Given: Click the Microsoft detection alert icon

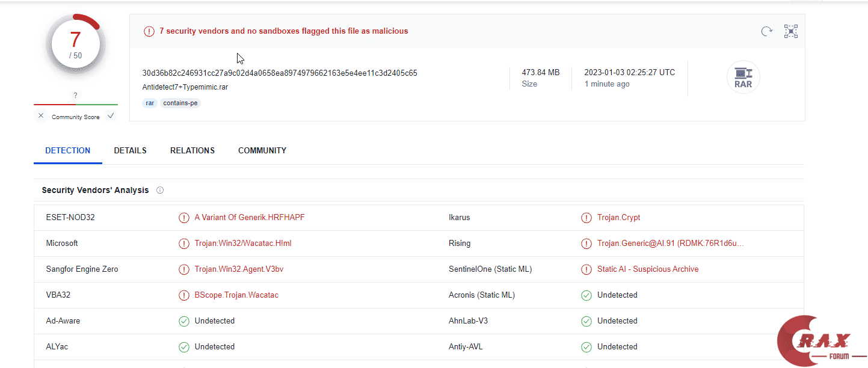Looking at the screenshot, I should pos(184,244).
